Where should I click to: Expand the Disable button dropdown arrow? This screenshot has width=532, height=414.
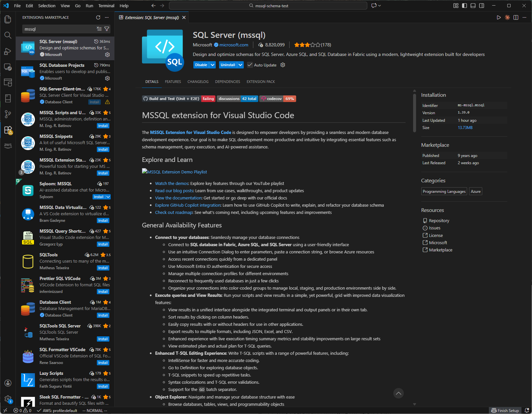(212, 65)
